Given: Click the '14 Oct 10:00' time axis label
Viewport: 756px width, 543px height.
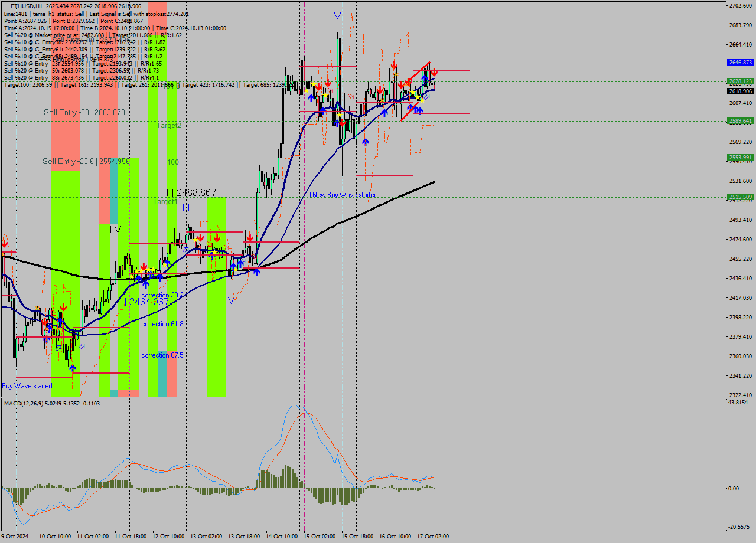Looking at the screenshot, I should 282,537.
